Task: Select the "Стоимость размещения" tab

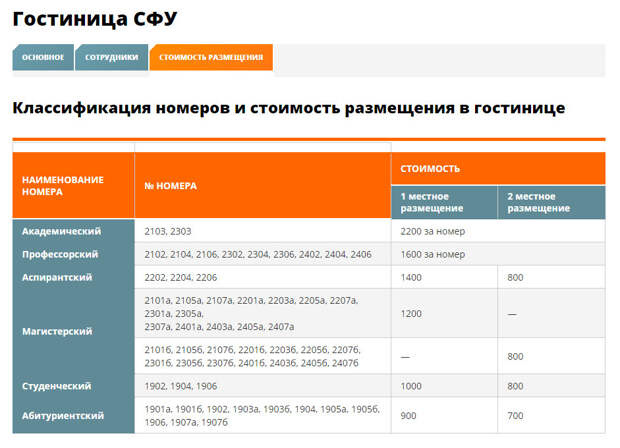Action: pos(211,58)
